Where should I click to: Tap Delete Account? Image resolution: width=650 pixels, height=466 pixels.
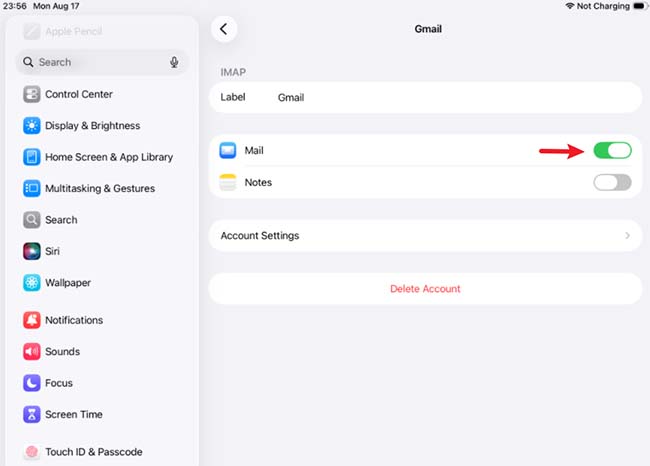click(425, 289)
